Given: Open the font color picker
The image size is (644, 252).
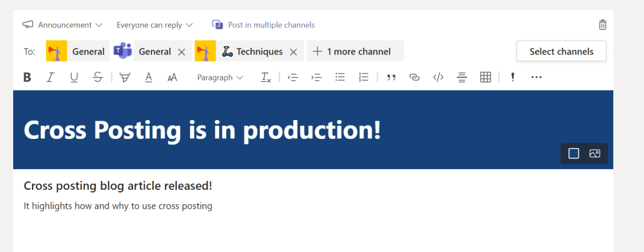Looking at the screenshot, I should pos(148,77).
